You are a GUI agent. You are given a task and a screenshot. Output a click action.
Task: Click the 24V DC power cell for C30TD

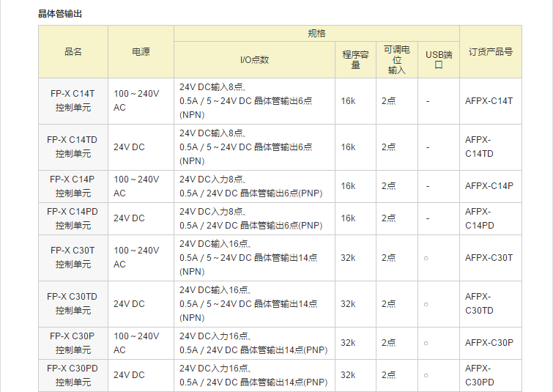(141, 304)
